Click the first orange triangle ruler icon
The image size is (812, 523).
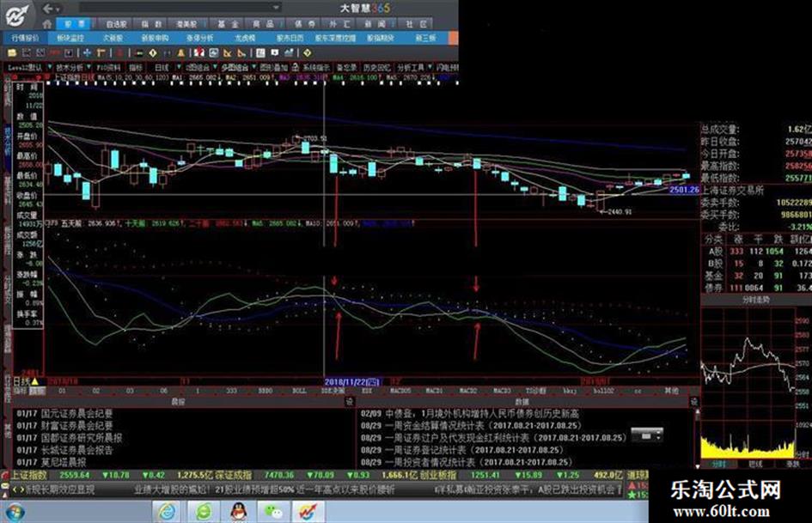point(228,53)
